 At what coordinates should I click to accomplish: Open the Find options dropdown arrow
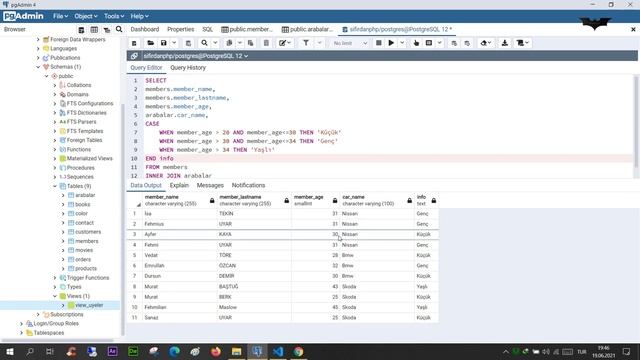coord(215,43)
